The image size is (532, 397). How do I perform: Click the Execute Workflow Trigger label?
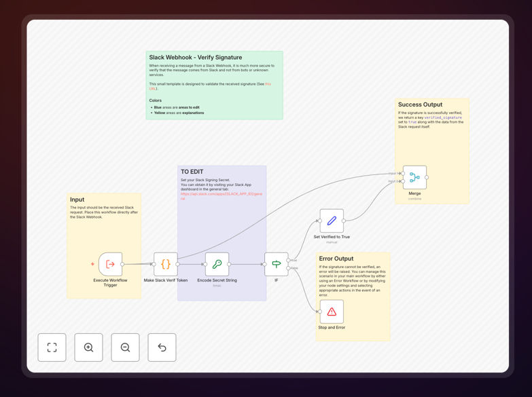110,282
